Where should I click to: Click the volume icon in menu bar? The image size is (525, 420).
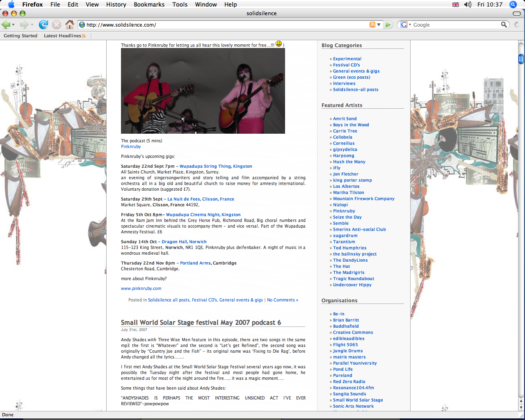468,5
